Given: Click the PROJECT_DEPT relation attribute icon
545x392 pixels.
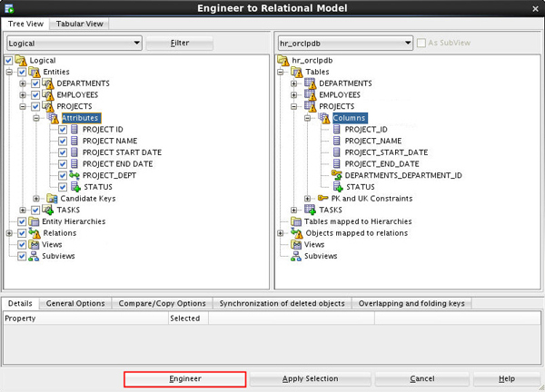Looking at the screenshot, I should [74, 175].
